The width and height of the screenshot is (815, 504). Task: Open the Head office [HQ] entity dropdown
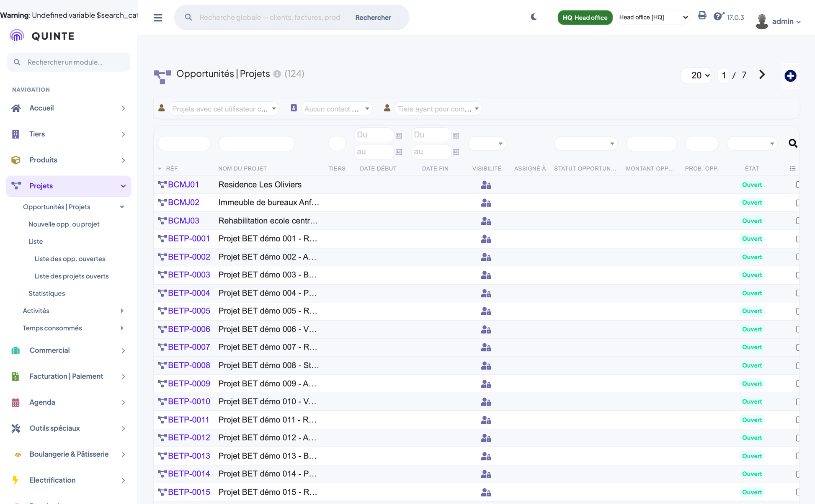(653, 17)
